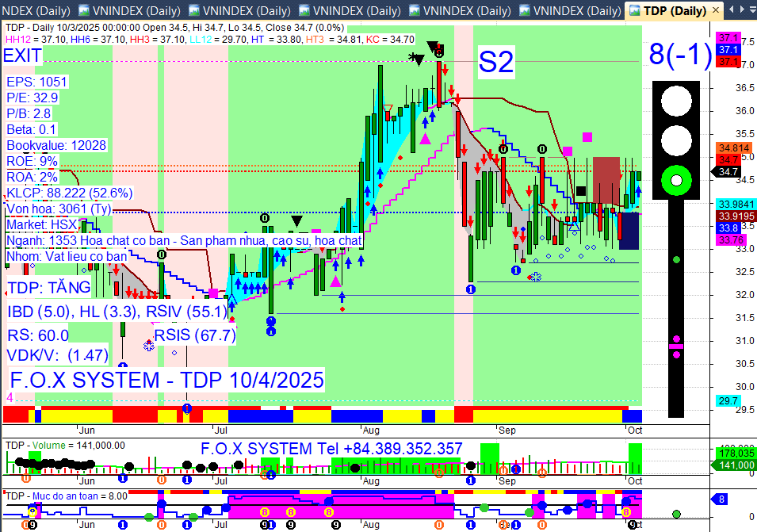Click the green traffic light lamp
Screen dimensions: 757x532
(676, 181)
